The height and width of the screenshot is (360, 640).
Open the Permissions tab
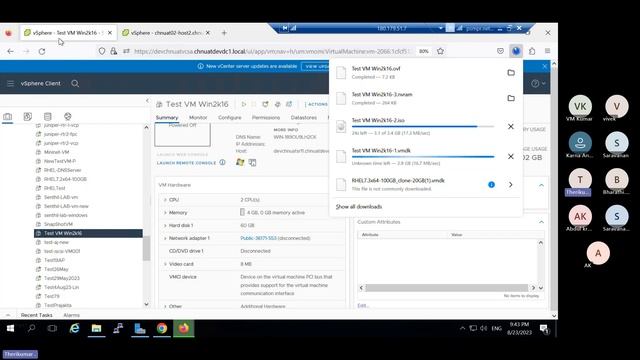(x=266, y=118)
